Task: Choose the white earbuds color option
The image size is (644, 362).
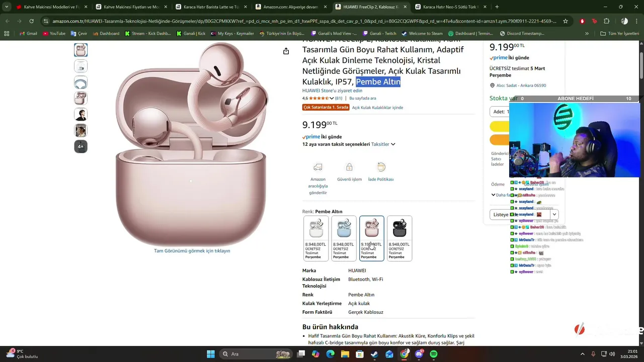Action: click(316, 238)
